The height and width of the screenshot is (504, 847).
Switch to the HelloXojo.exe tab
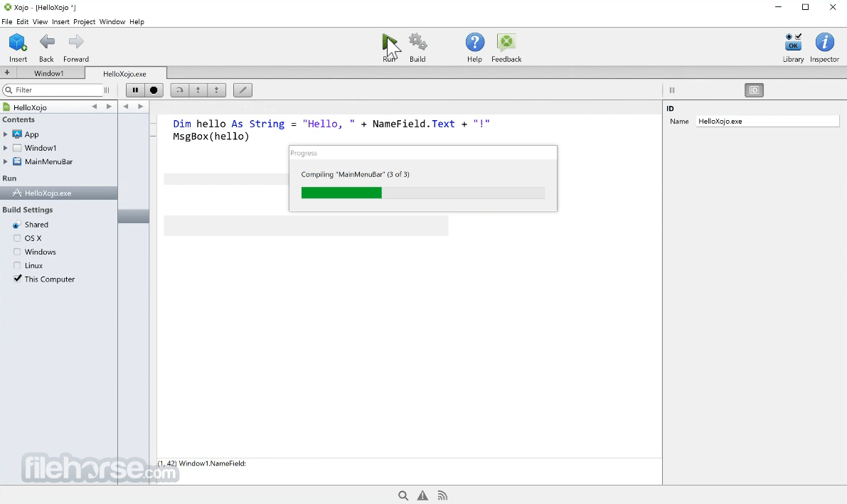[x=124, y=73]
